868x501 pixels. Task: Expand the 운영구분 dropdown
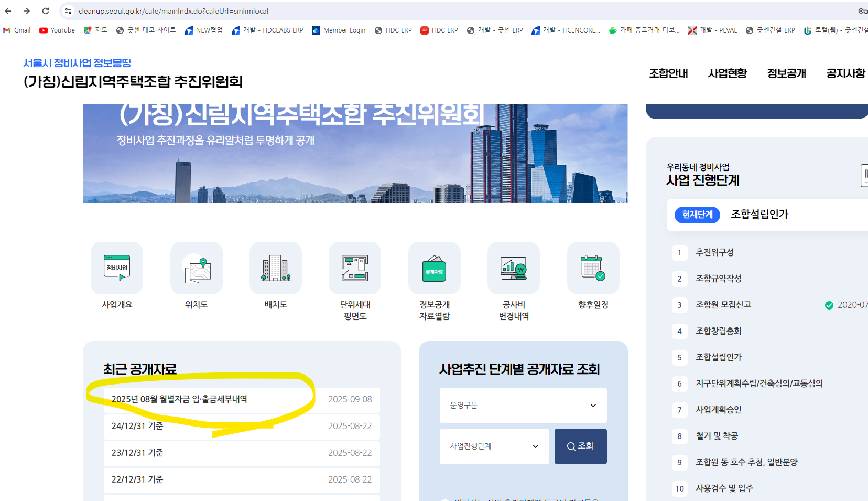[523, 406]
